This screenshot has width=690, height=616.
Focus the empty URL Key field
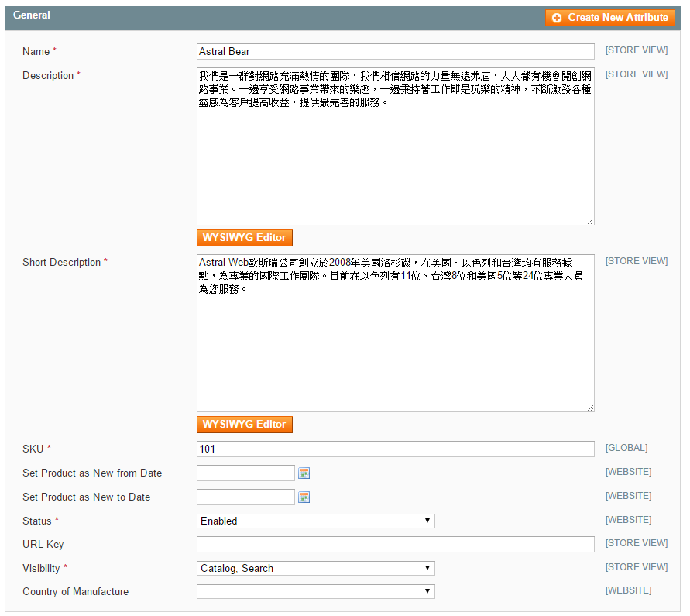point(396,545)
